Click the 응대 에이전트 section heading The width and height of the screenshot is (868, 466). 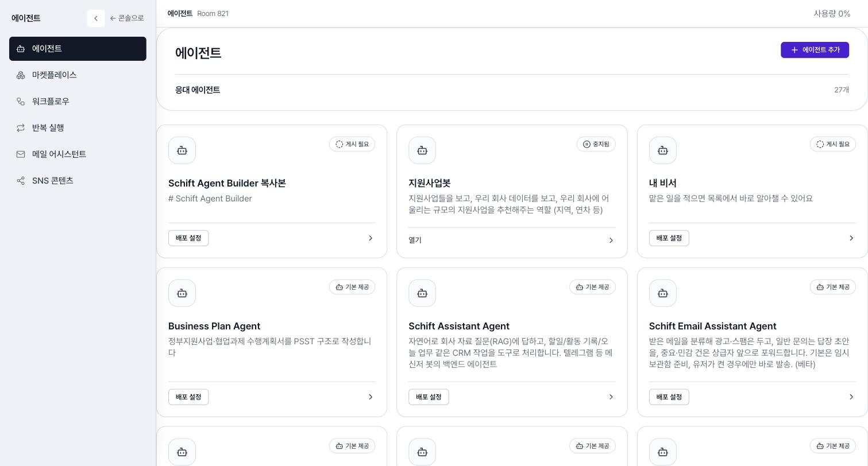pos(198,90)
